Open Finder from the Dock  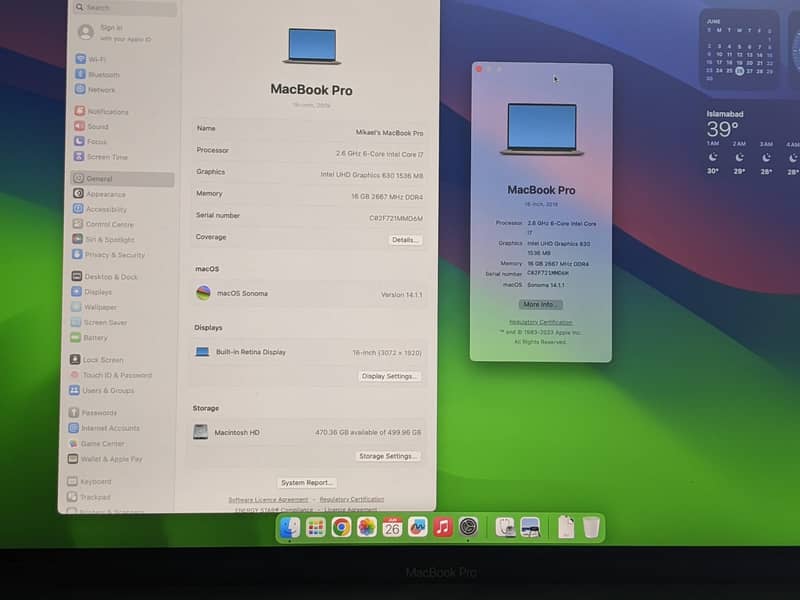pyautogui.click(x=290, y=527)
